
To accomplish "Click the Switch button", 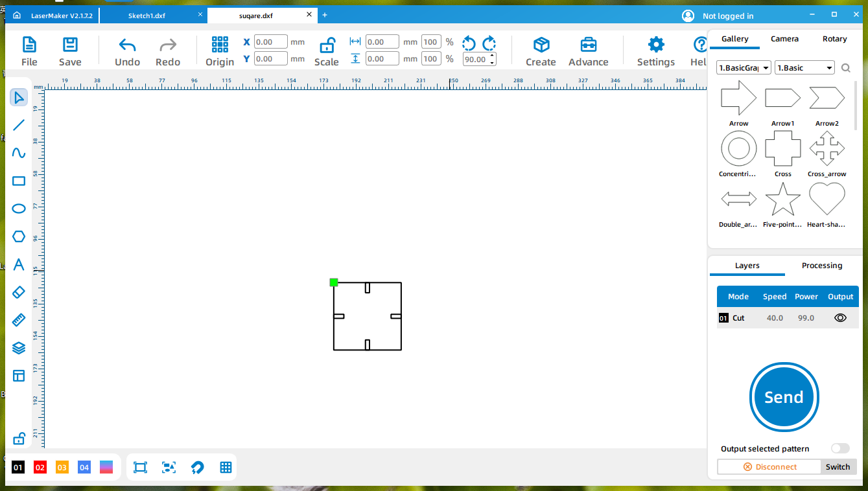I will coord(838,466).
